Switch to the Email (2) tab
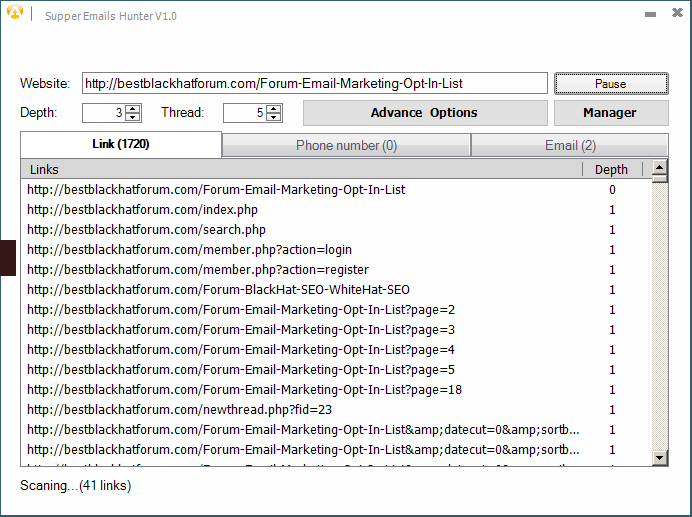The height and width of the screenshot is (517, 692). (x=570, y=145)
